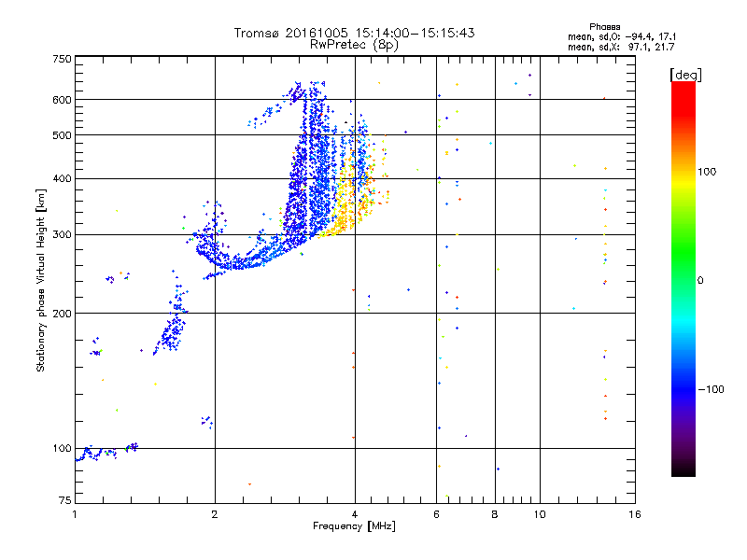
Task: Click the y-axis '750' tick label
Action: click(x=62, y=59)
